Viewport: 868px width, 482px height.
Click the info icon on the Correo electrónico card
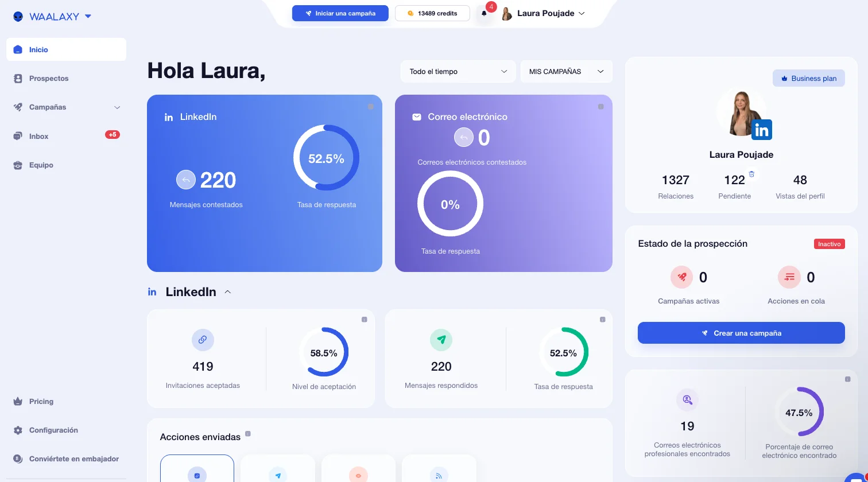point(601,107)
